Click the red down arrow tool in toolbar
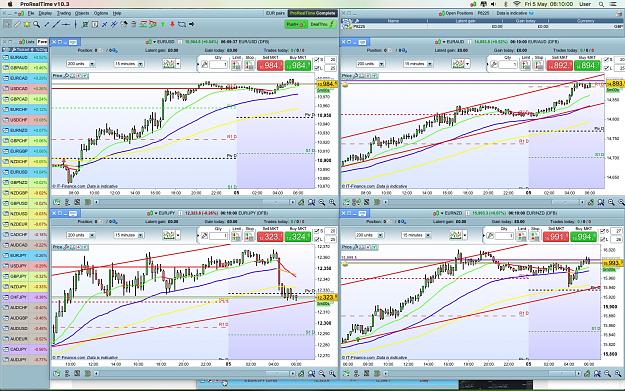625x391 pixels. 172,24
